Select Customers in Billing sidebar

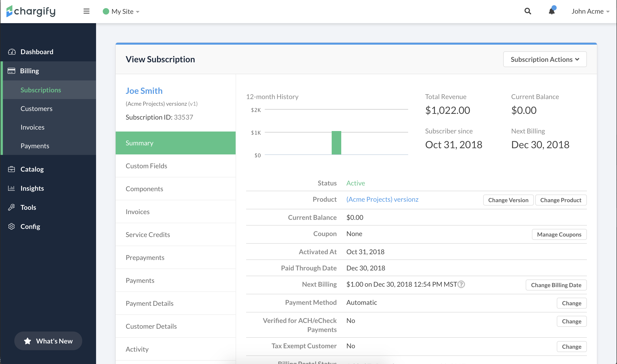click(x=36, y=108)
